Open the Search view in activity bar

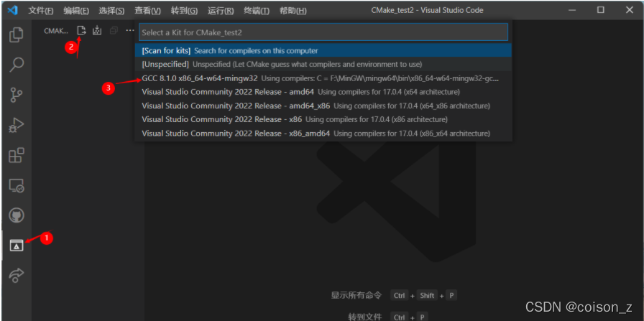(x=17, y=65)
